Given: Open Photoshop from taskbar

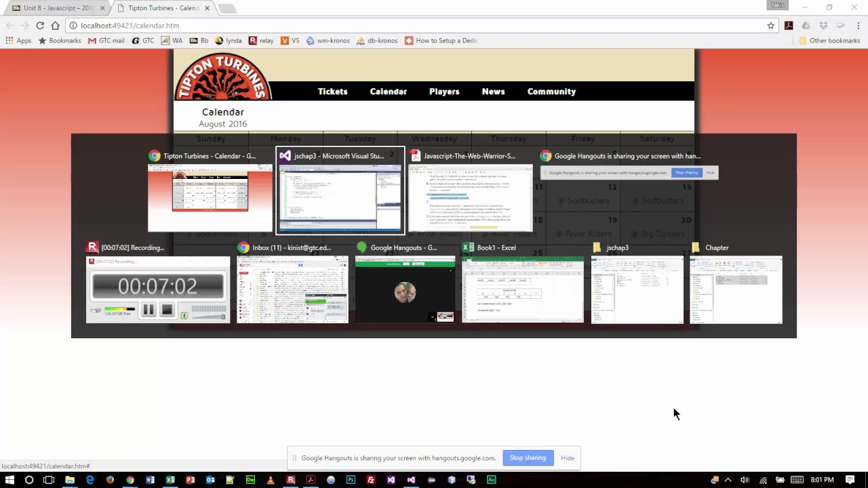Looking at the screenshot, I should tap(351, 480).
